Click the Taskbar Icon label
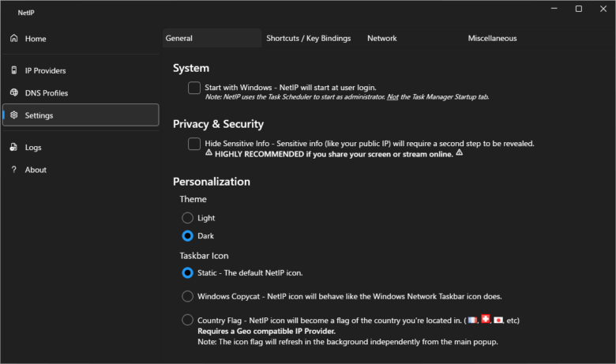Viewport: 616px width, 364px height. [204, 256]
